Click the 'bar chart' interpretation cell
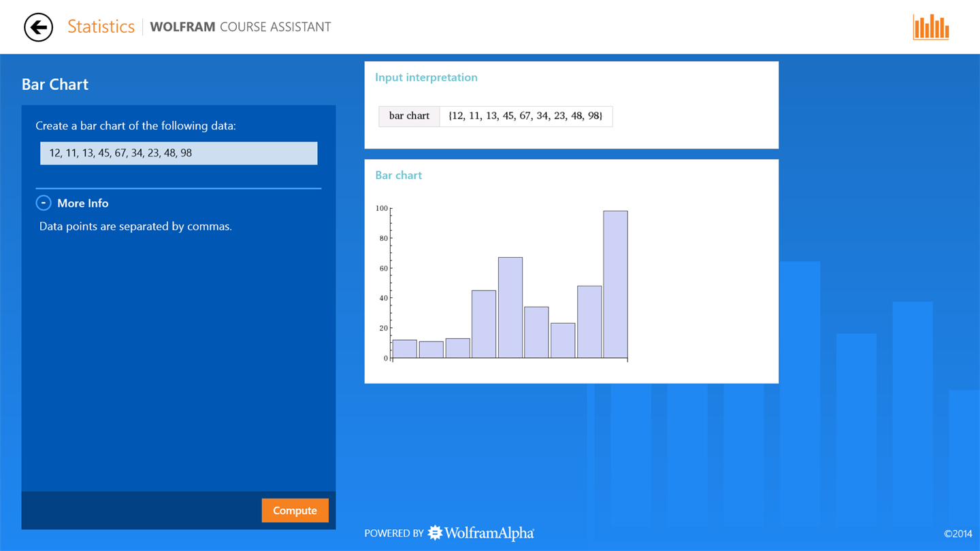Image resolution: width=980 pixels, height=551 pixels. click(409, 116)
